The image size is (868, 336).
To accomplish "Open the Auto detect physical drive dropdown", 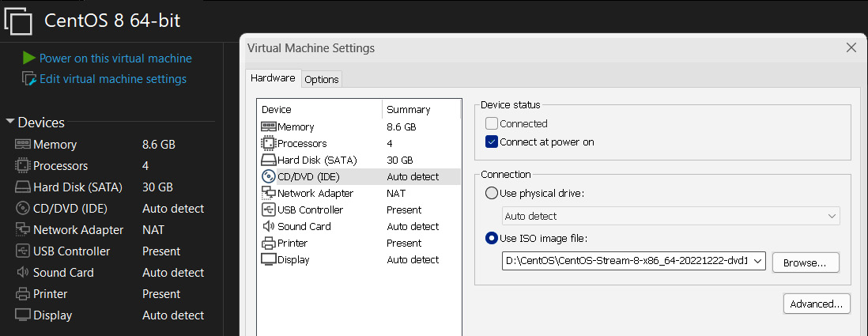I will tap(671, 216).
